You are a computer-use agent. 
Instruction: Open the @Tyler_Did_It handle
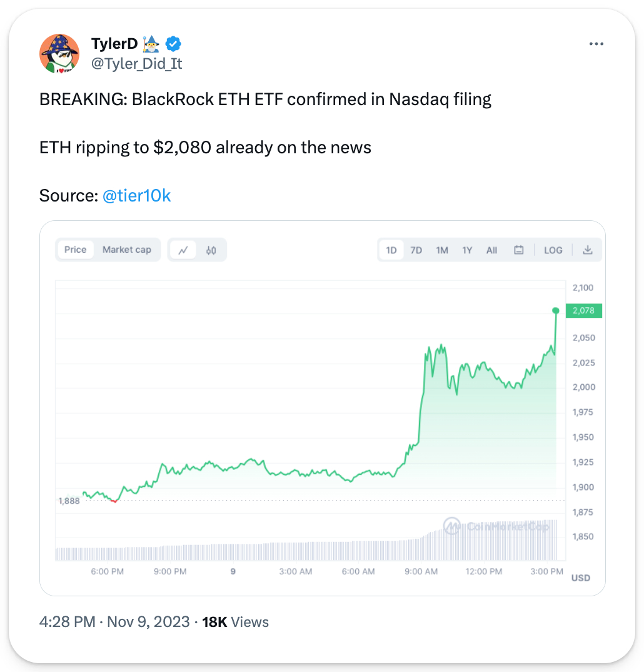(x=137, y=63)
